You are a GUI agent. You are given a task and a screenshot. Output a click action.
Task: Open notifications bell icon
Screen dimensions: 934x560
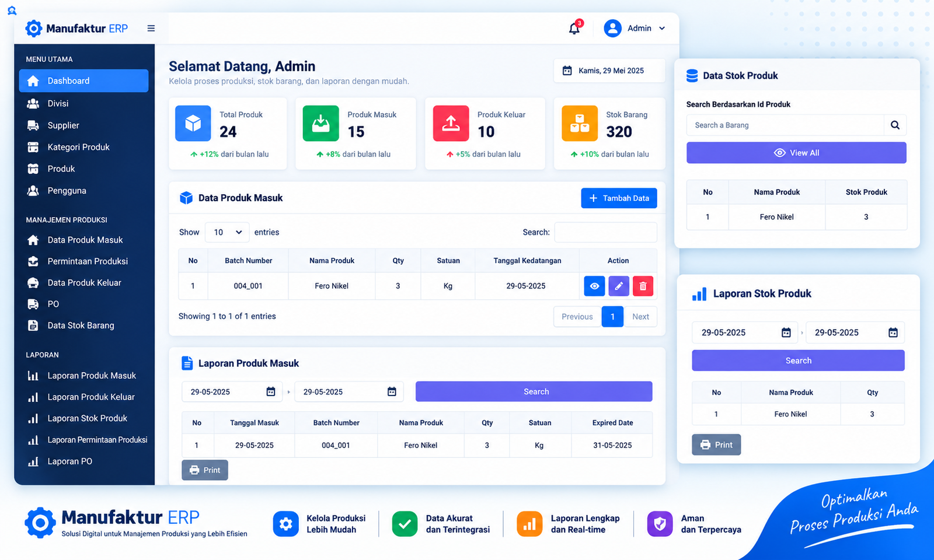(x=574, y=28)
